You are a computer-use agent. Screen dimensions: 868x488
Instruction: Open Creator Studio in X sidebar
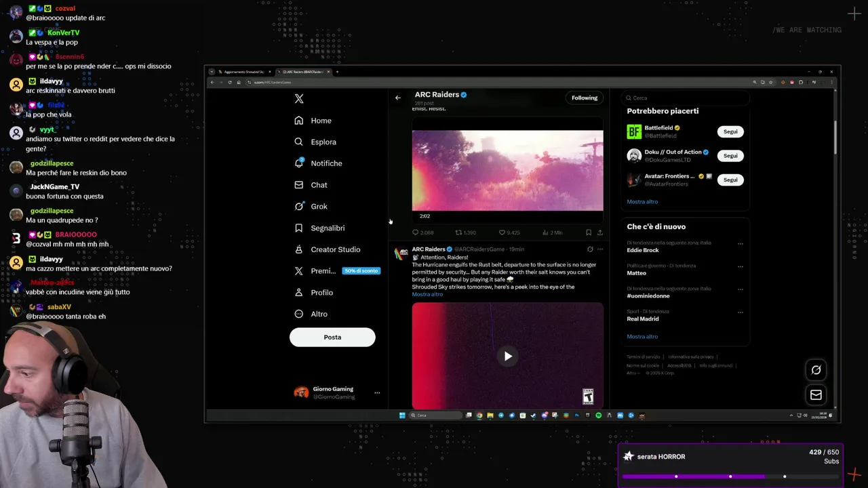pos(328,249)
